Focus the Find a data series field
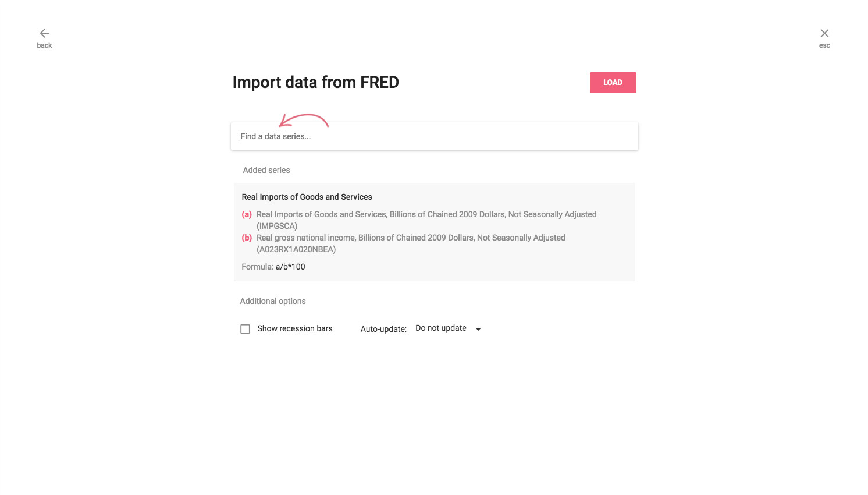 tap(435, 136)
